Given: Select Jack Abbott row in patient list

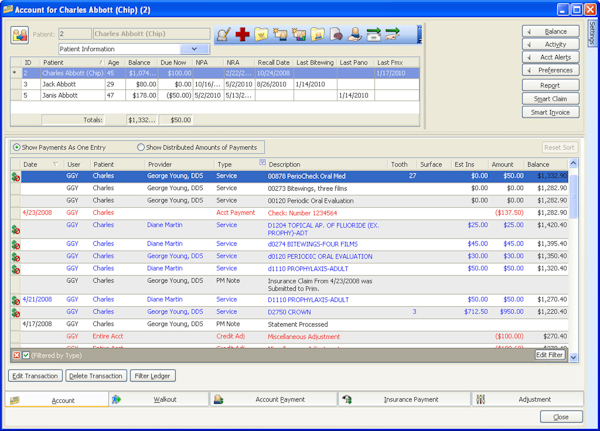Looking at the screenshot, I should 60,85.
